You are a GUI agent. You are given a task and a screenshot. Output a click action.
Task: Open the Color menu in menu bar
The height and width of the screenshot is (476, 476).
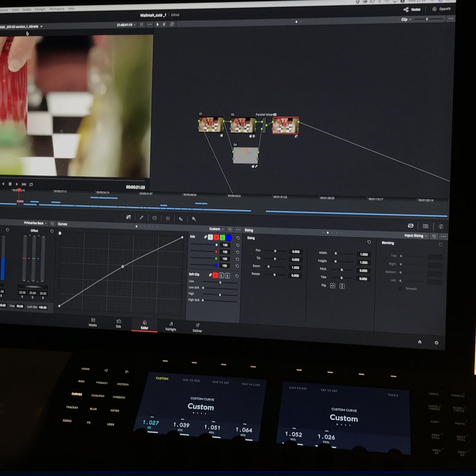point(15,10)
